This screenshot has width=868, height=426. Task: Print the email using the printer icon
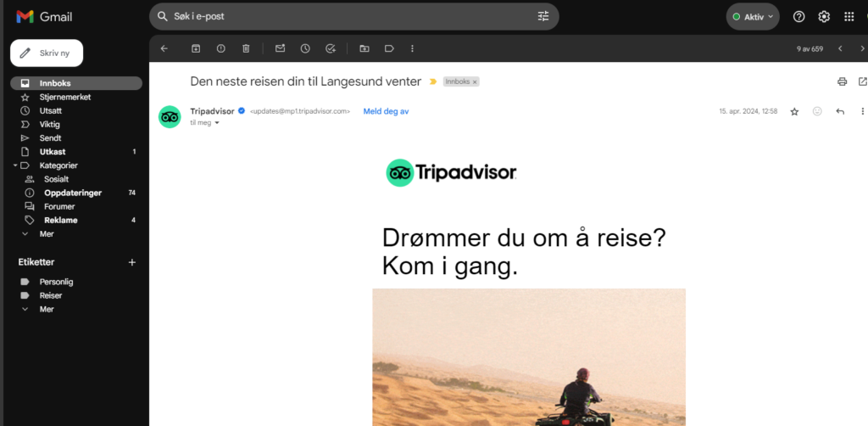coord(842,81)
